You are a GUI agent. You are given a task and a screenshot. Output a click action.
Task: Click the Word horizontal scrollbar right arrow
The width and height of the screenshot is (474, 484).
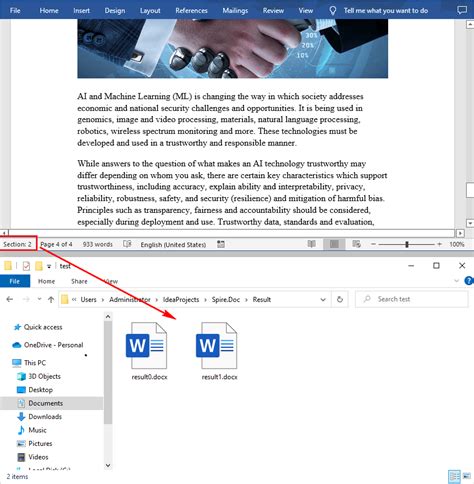pyautogui.click(x=460, y=233)
